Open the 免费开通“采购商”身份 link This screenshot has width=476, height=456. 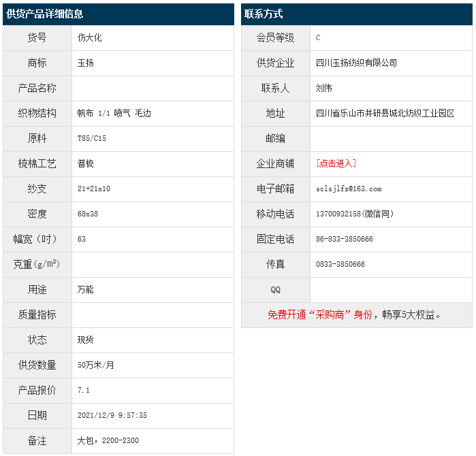coord(320,314)
